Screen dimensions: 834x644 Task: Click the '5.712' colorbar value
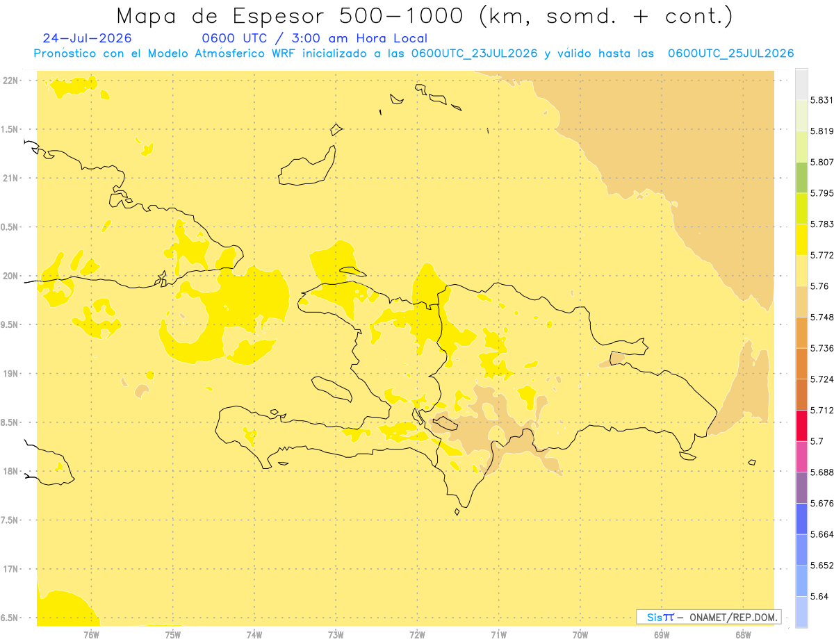click(x=822, y=411)
